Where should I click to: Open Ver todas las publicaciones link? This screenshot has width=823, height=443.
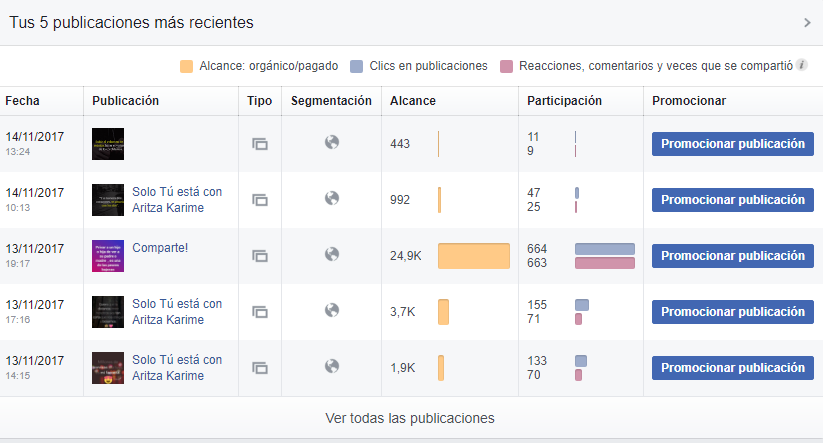click(410, 418)
